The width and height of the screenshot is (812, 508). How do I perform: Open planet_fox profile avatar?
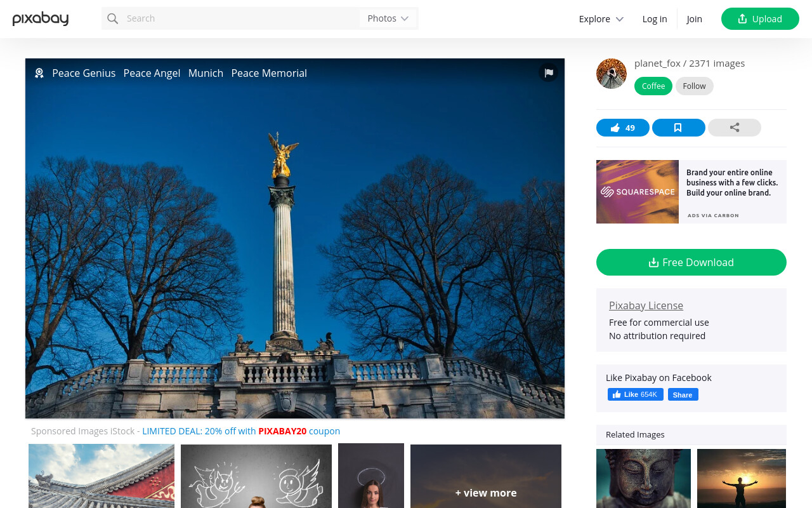click(612, 74)
